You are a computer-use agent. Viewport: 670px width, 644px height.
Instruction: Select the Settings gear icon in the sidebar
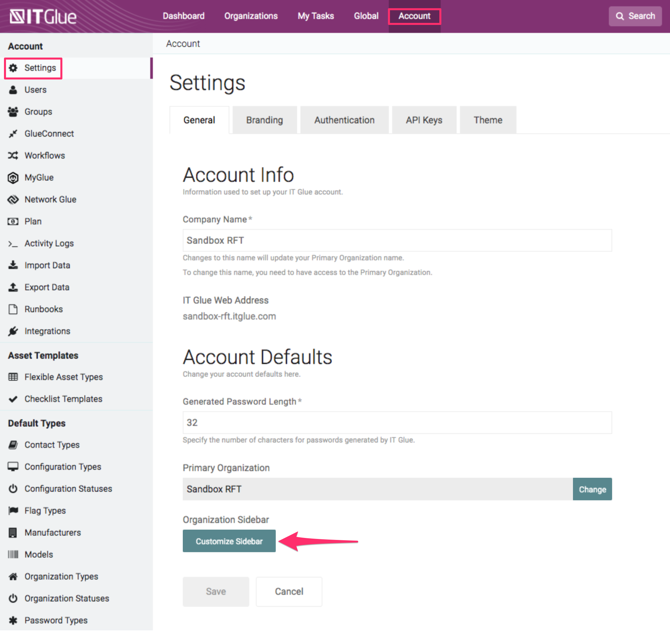(x=13, y=68)
